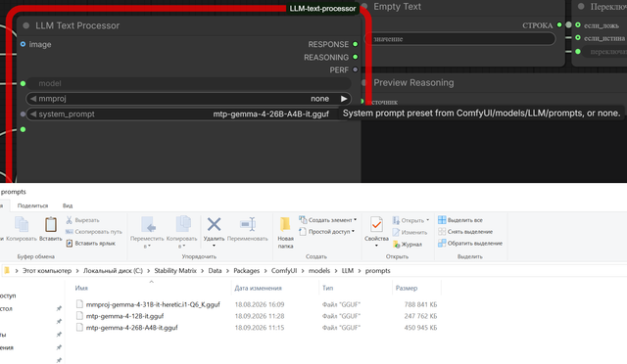The width and height of the screenshot is (627, 364).
Task: Sort files by Тип column header
Action: point(327,288)
